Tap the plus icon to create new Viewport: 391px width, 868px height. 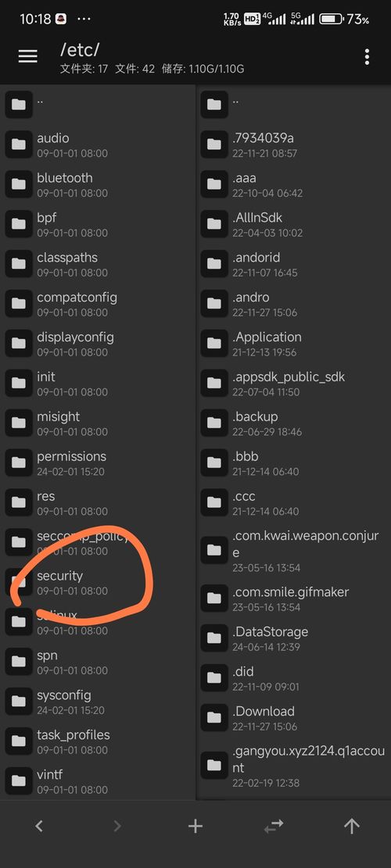(195, 827)
